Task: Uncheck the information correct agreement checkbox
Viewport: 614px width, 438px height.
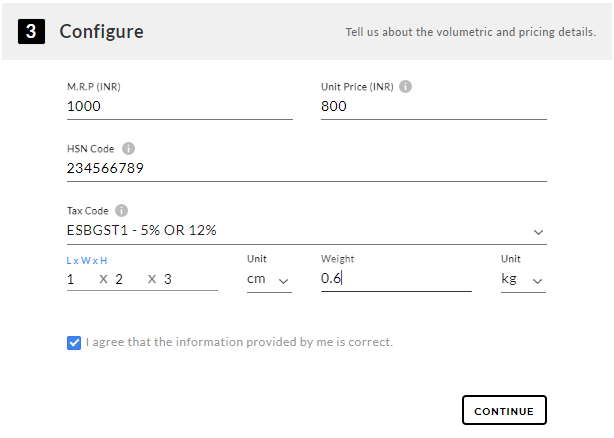Action: click(x=74, y=343)
